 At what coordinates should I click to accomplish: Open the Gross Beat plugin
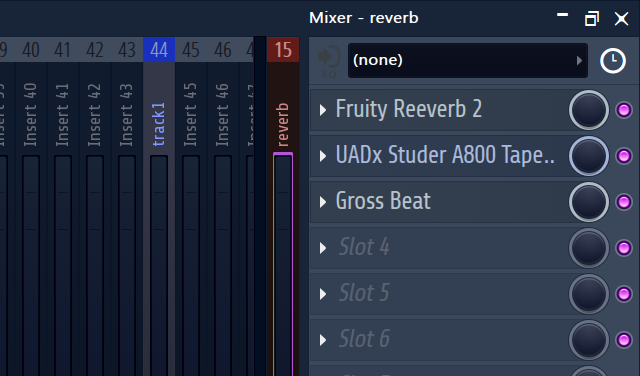click(383, 201)
